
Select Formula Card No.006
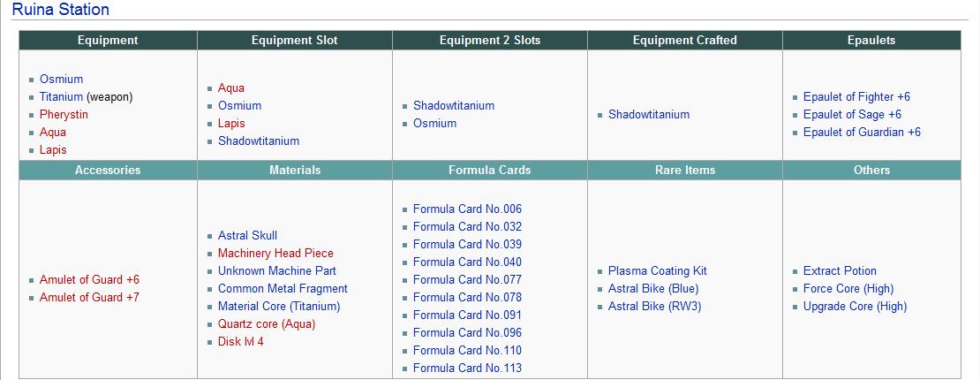468,209
